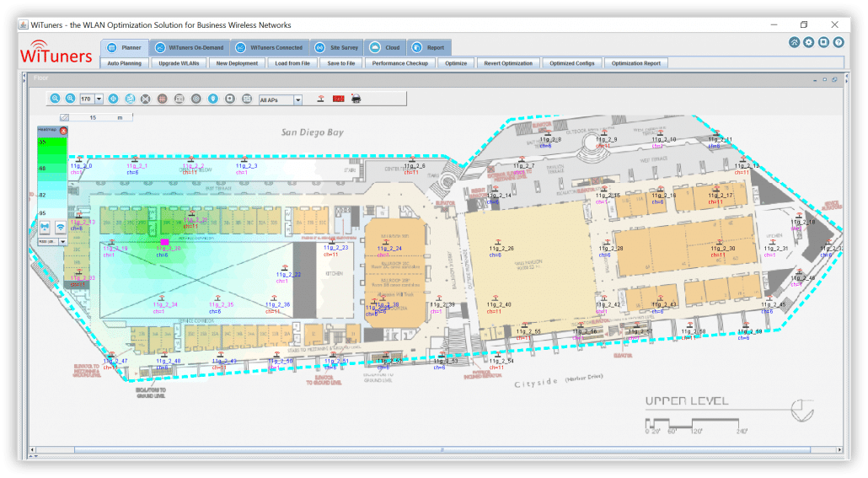Click the 15 m scale field

101,117
